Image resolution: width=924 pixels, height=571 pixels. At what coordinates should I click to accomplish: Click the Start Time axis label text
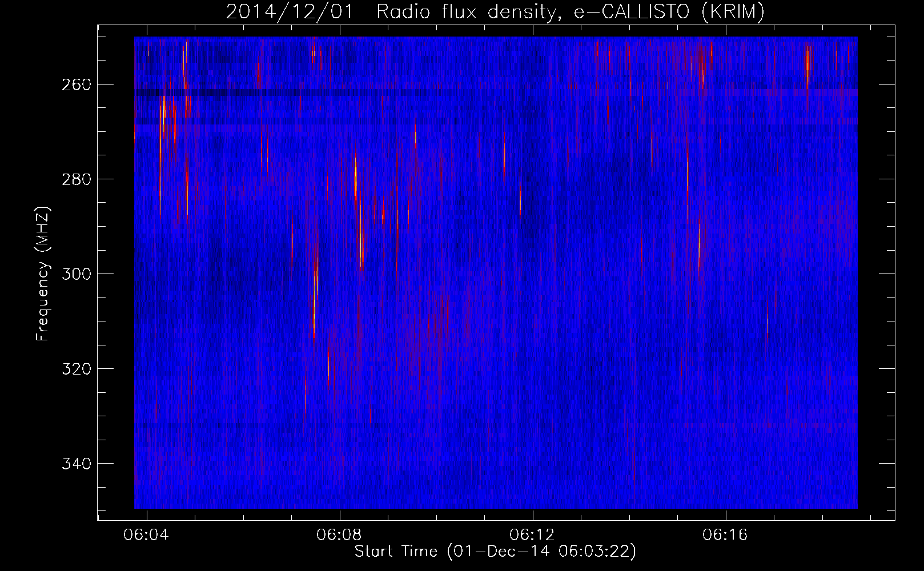click(495, 552)
